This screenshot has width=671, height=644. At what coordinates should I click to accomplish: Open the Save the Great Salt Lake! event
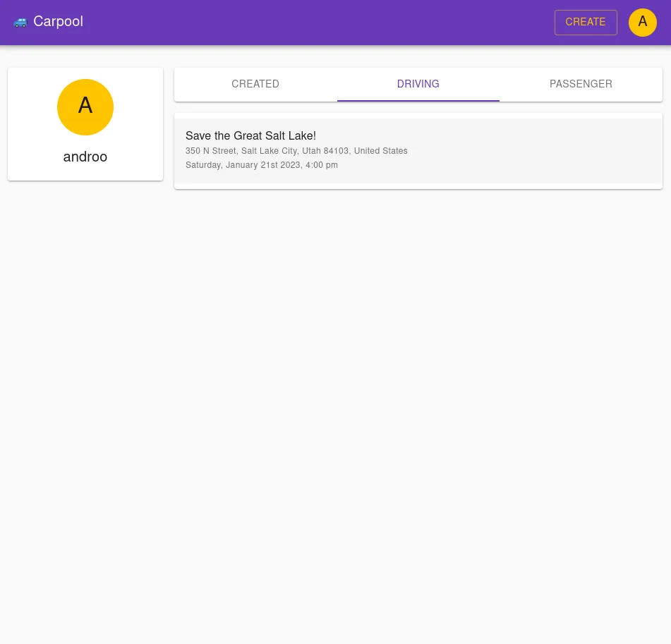(418, 151)
